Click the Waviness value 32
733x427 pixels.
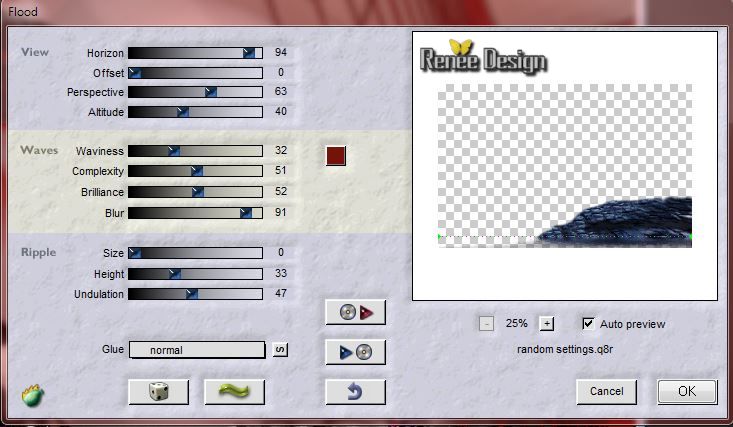click(x=280, y=150)
